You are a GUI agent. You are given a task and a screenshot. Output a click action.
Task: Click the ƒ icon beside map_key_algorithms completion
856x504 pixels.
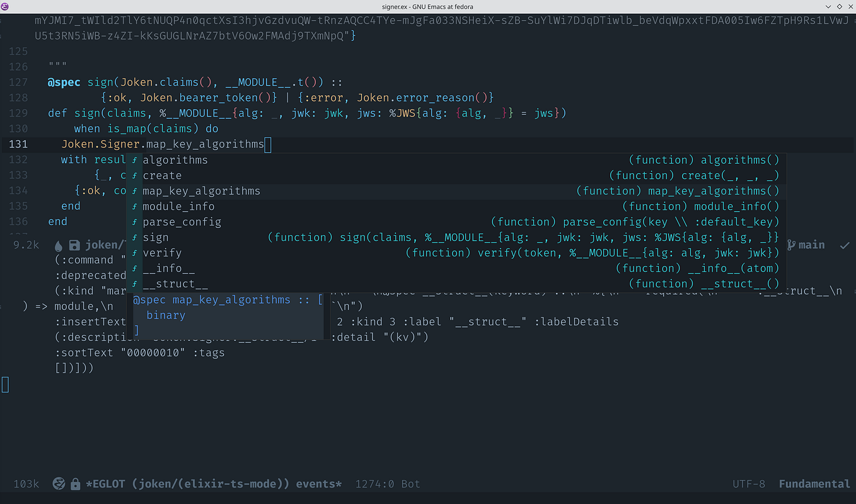(x=134, y=190)
